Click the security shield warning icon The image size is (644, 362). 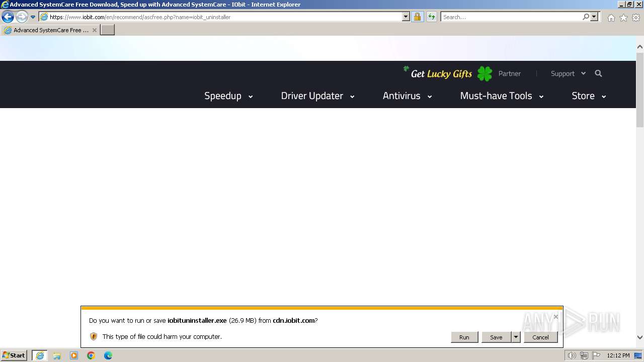(x=93, y=336)
